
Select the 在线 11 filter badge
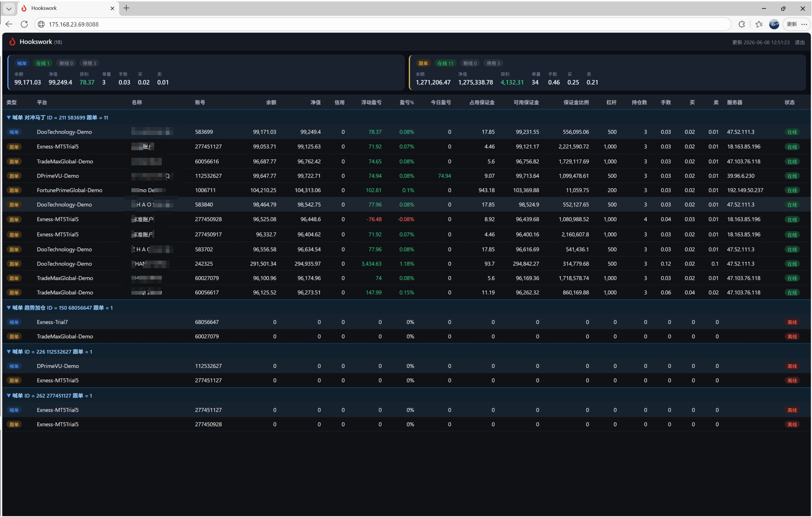(x=445, y=63)
